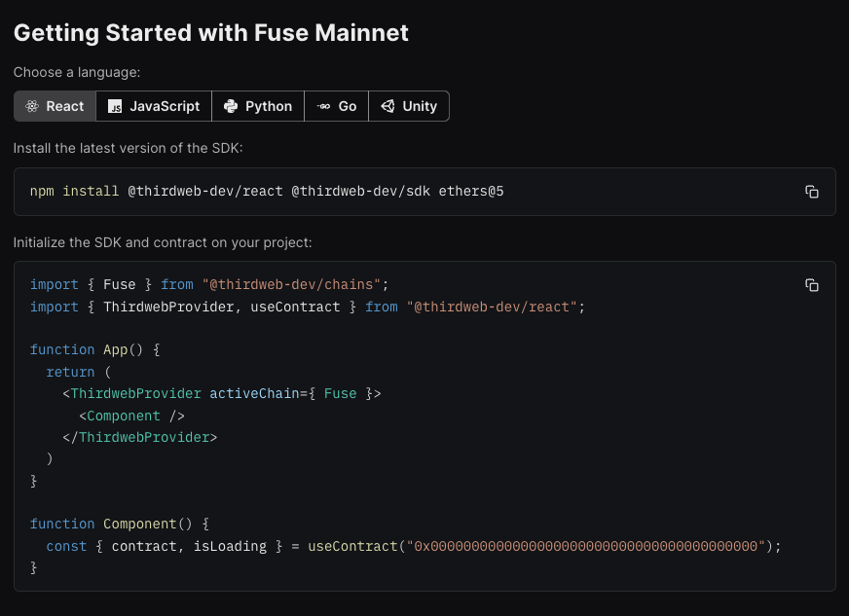This screenshot has height=616, width=849.
Task: Click the 0x000 contract address string
Action: [586, 546]
